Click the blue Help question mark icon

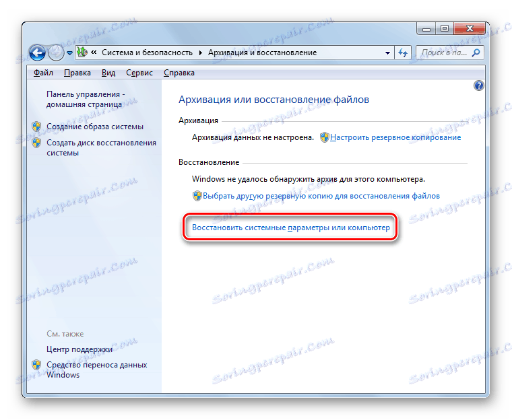pyautogui.click(x=478, y=86)
